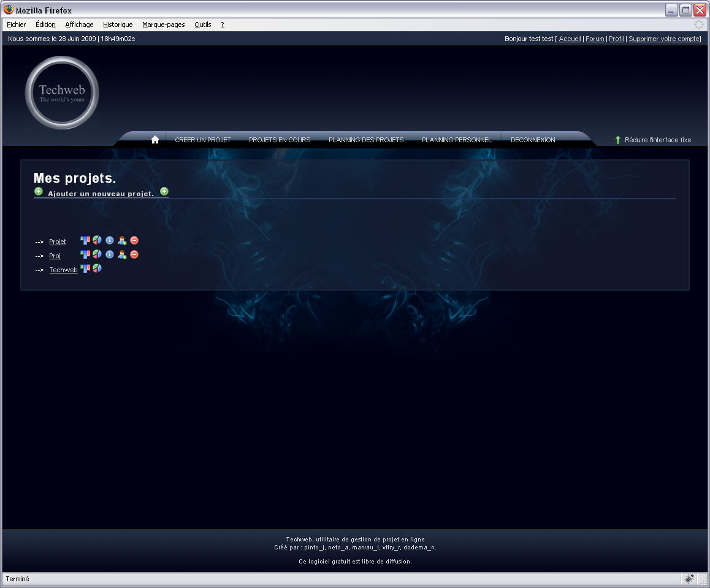Click the Techweb circular logo
The image size is (710, 588).
[62, 93]
